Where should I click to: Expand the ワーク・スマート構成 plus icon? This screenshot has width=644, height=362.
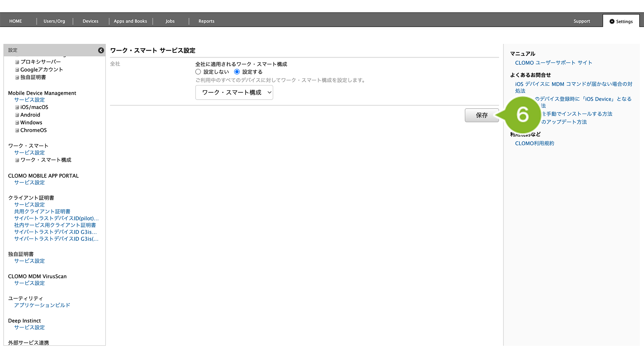click(x=17, y=160)
